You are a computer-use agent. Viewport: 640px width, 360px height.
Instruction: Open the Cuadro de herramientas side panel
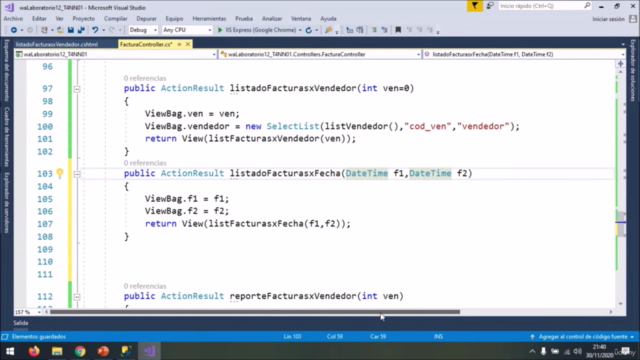click(7, 137)
